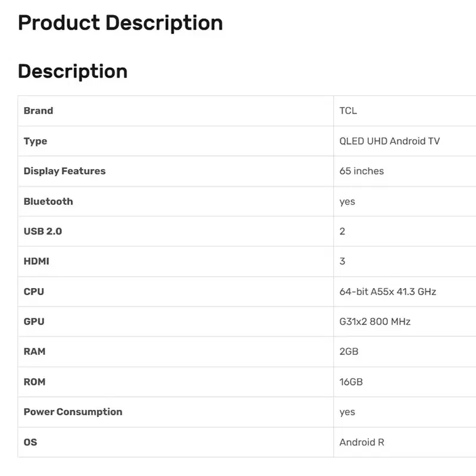Select the USB 2.0 label
The image size is (476, 476).
pos(43,231)
